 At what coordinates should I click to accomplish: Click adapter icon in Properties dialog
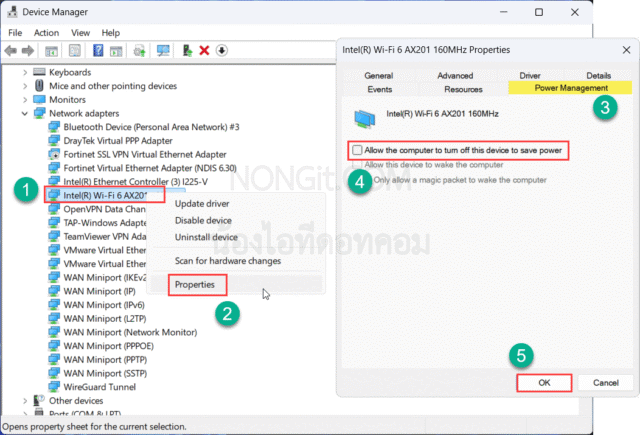364,119
